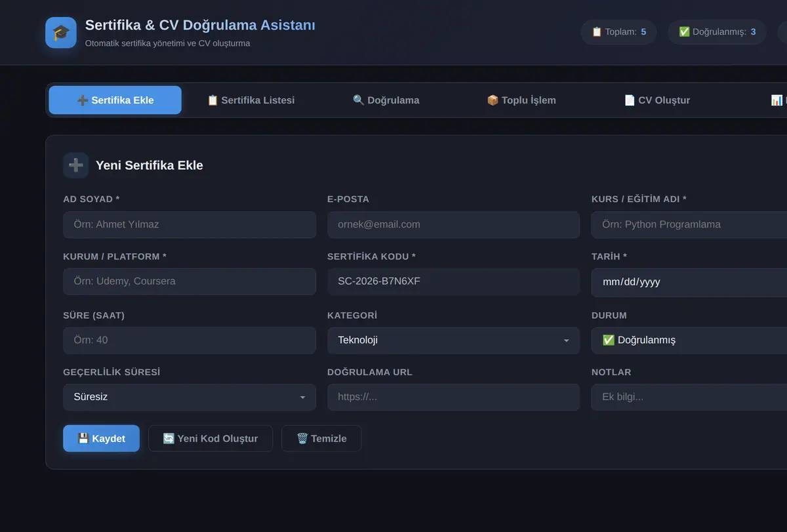Click into the E-posta field
This screenshot has height=532, width=787.
point(453,225)
